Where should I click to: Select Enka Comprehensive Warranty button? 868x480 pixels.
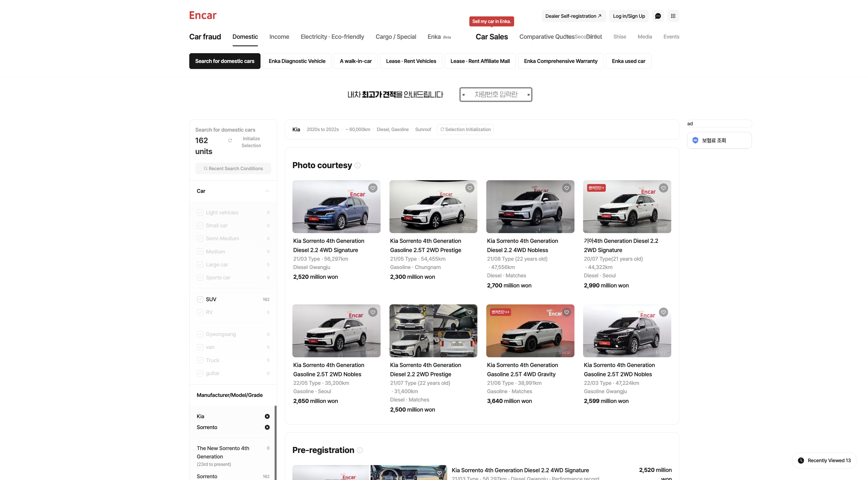(560, 61)
